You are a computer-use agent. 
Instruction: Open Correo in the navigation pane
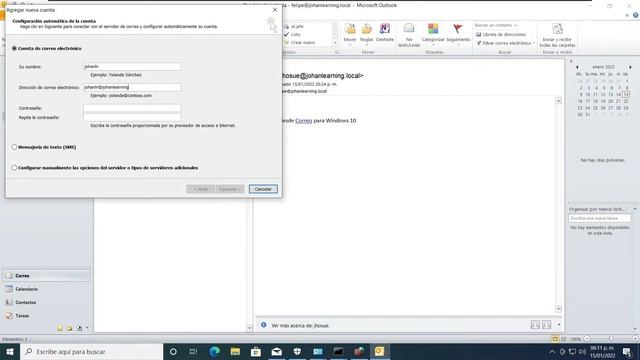point(46,276)
